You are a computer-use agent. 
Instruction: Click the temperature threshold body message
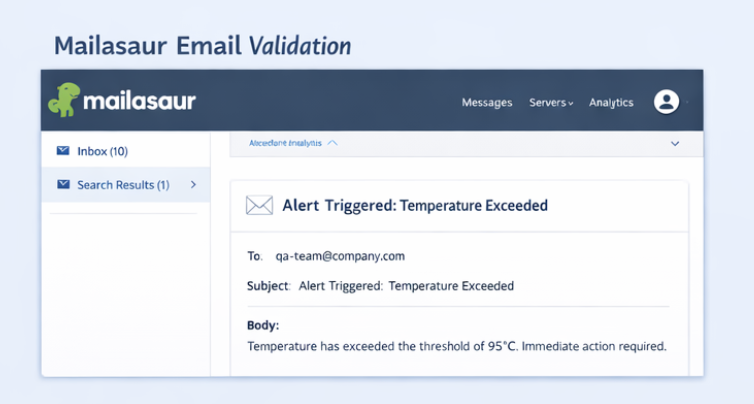pyautogui.click(x=456, y=346)
